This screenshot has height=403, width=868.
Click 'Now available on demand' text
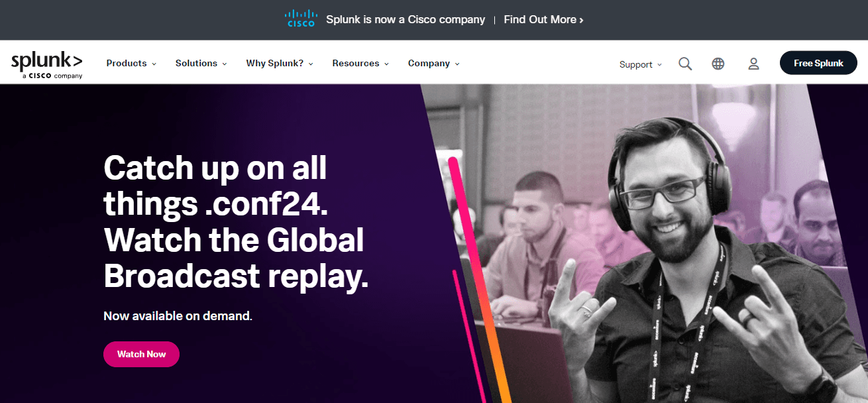(178, 316)
